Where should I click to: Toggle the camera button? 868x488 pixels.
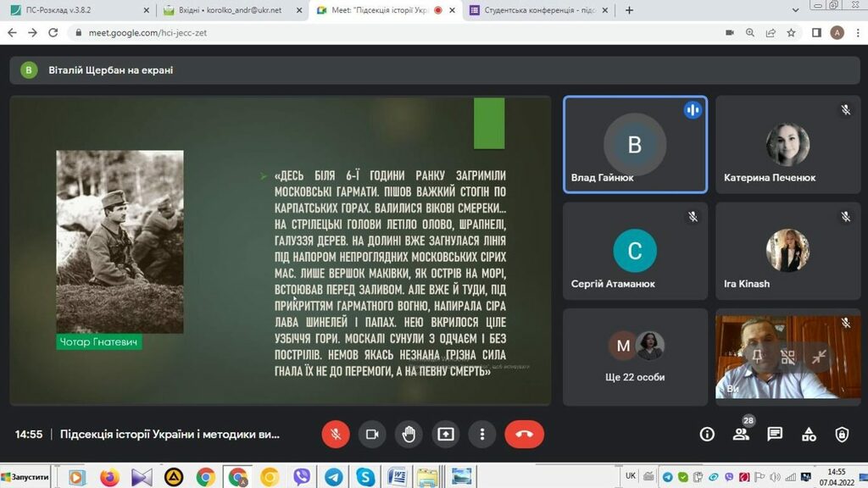tap(372, 434)
